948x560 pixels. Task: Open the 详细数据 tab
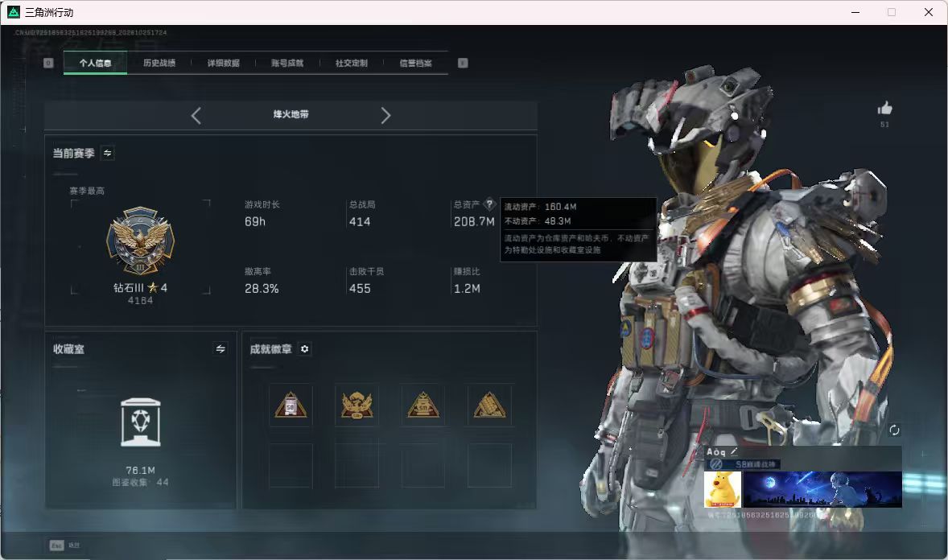click(224, 63)
